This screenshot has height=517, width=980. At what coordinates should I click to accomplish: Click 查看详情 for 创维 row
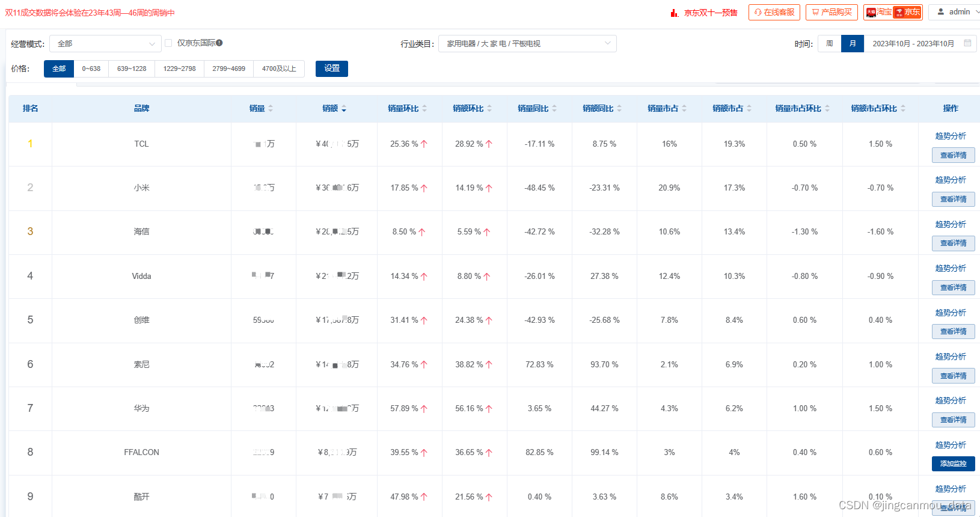(954, 331)
